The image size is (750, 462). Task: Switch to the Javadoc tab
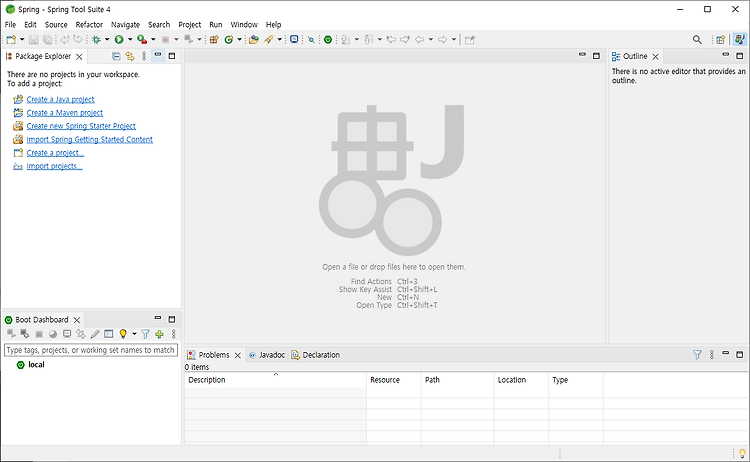pos(267,355)
